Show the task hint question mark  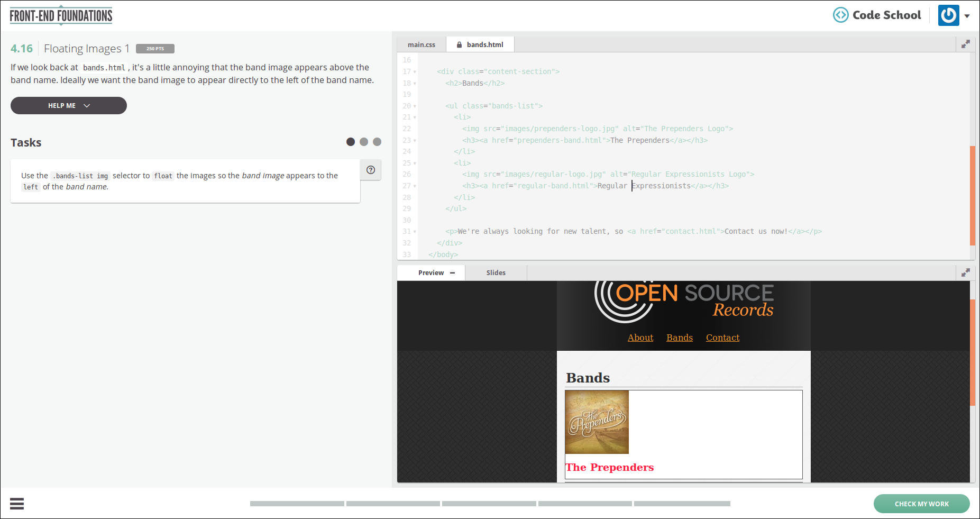pos(371,170)
